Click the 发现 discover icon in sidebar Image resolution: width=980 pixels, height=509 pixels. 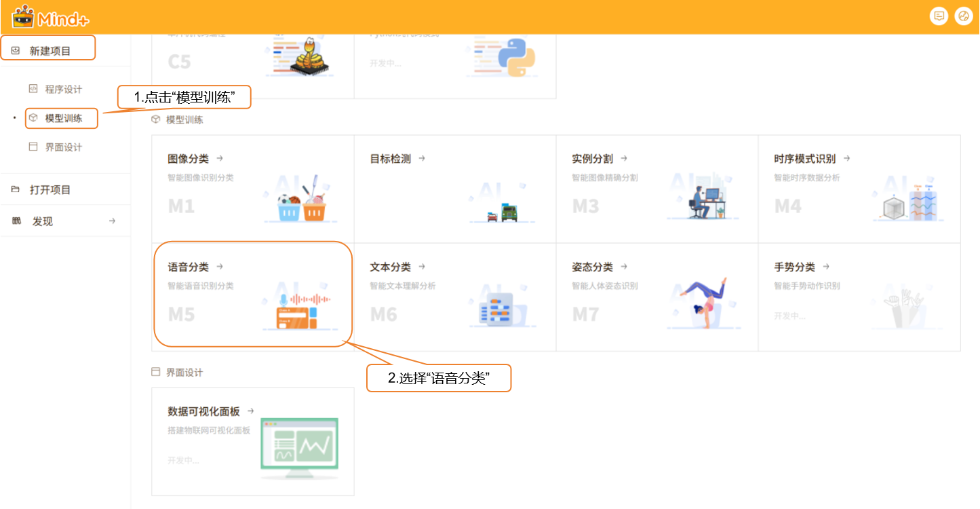point(16,221)
